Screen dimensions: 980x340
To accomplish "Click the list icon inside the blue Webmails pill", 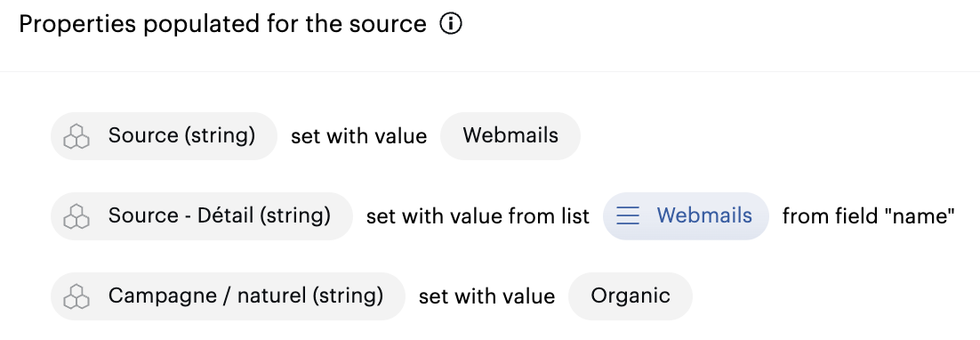I will 628,216.
